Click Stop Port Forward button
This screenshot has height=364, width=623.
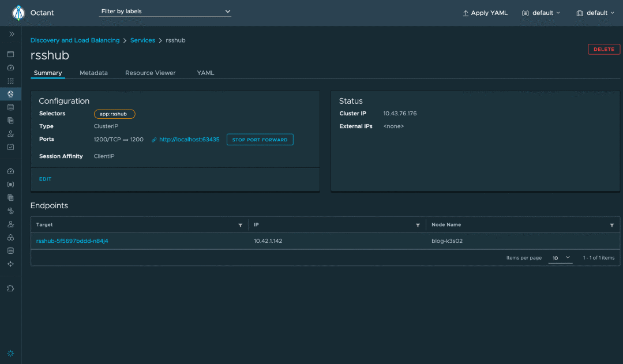(260, 140)
